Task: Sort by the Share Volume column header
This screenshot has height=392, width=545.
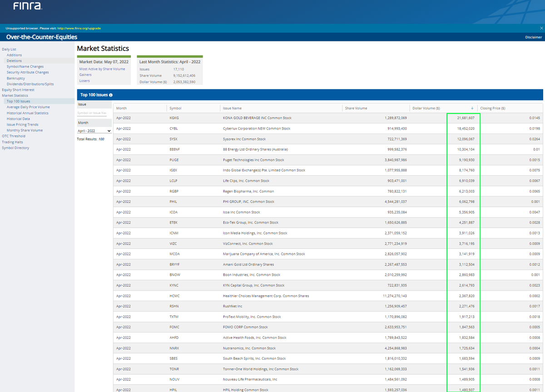Action: pos(356,108)
